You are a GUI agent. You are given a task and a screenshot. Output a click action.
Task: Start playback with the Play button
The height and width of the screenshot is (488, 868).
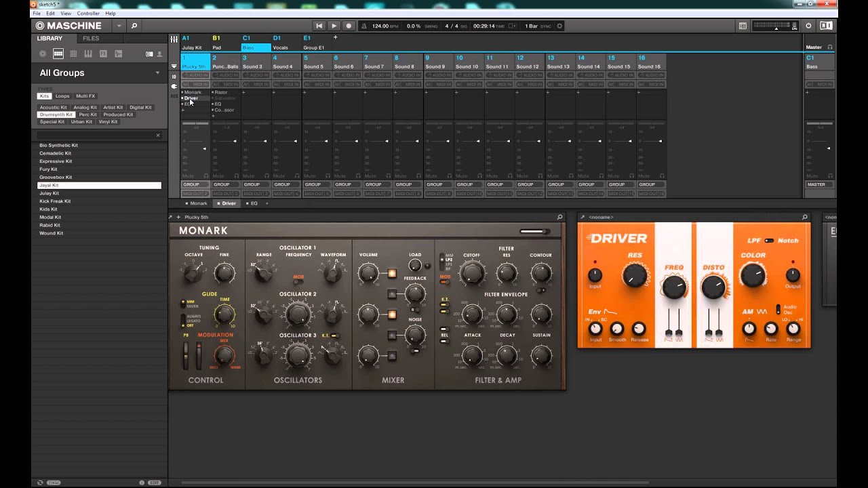click(334, 26)
